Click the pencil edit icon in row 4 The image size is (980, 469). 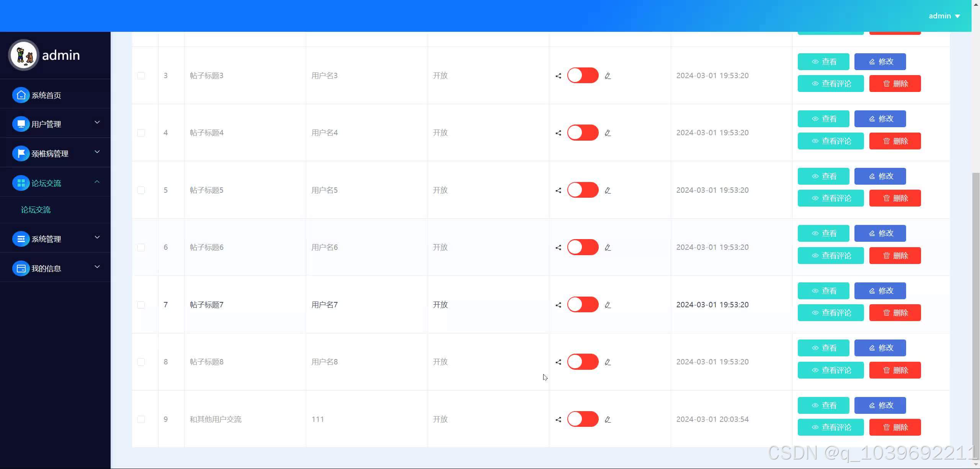pos(608,133)
